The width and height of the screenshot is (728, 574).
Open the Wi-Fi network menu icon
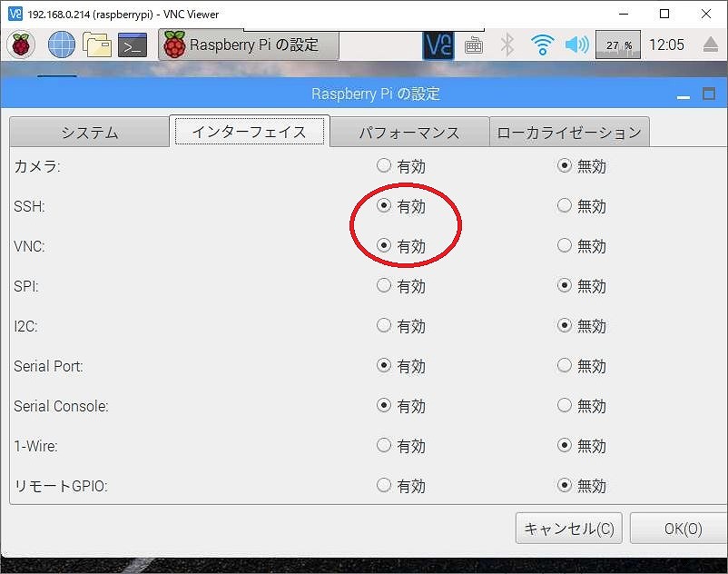(542, 45)
